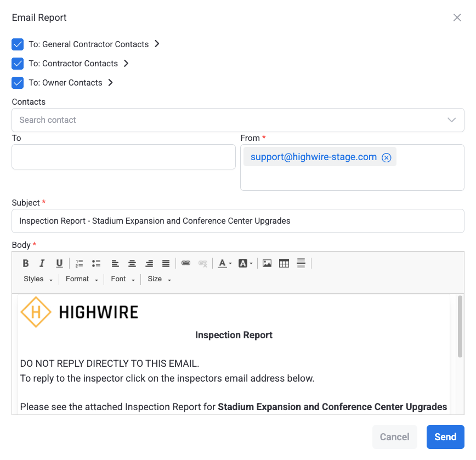Toggle the To: Owner Contacts checkbox
This screenshot has width=476, height=460.
click(x=18, y=83)
